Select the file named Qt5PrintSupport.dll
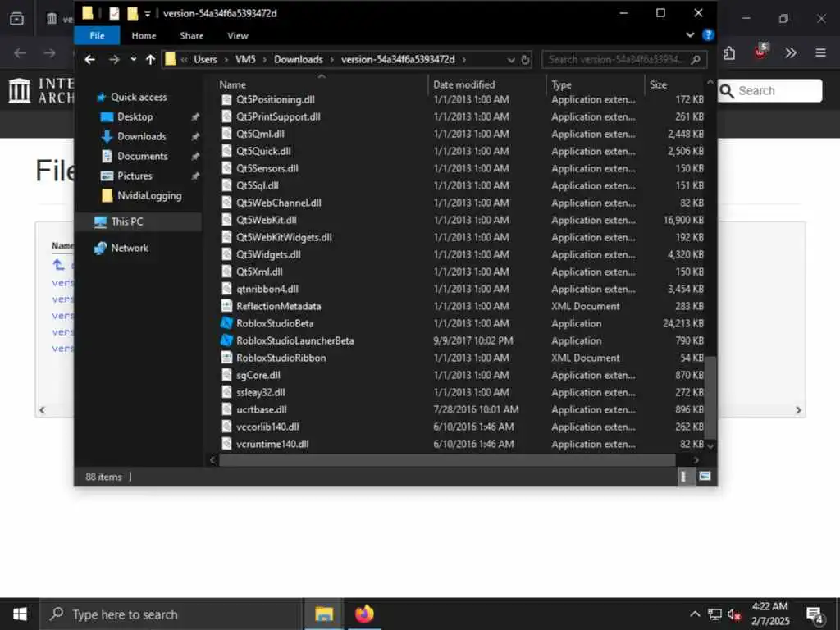Image resolution: width=840 pixels, height=630 pixels. [x=278, y=116]
